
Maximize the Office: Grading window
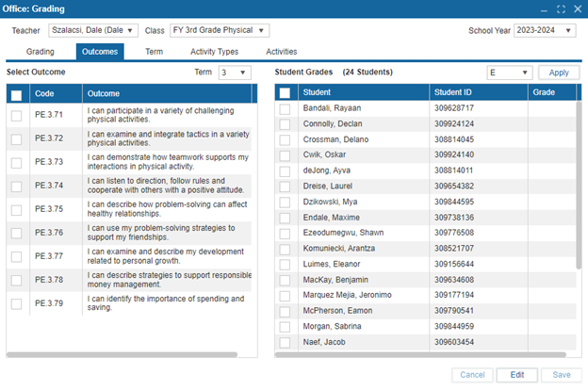click(x=561, y=9)
